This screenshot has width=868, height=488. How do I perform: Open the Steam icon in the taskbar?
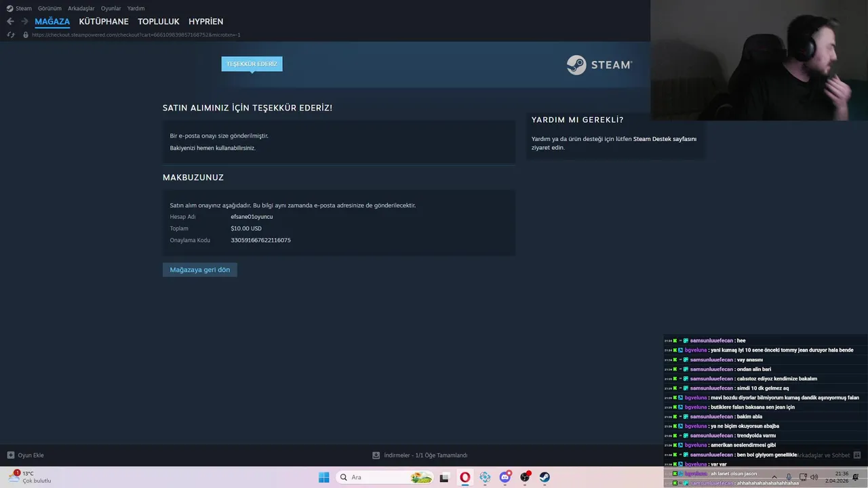click(545, 477)
